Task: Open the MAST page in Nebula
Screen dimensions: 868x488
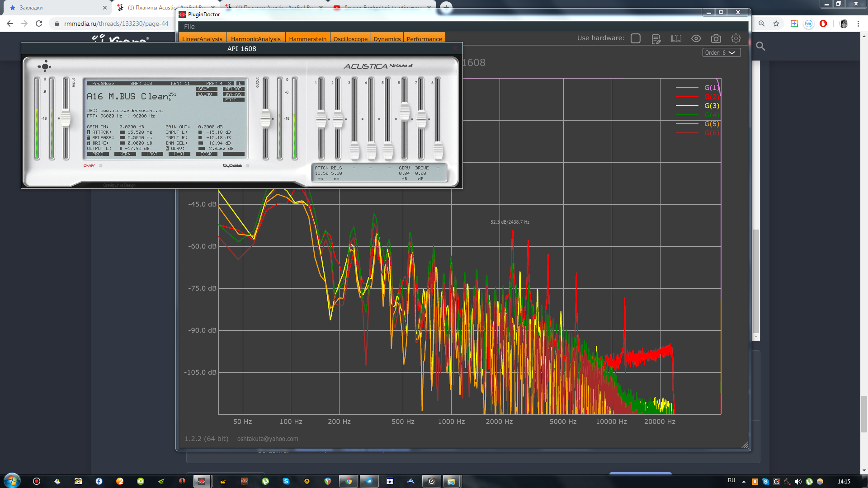Action: click(x=152, y=154)
